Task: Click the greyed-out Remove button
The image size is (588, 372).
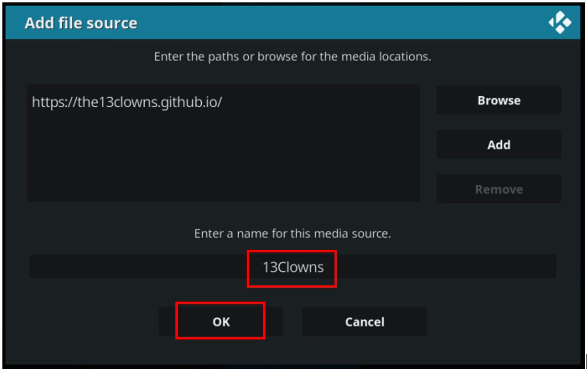Action: pyautogui.click(x=498, y=189)
